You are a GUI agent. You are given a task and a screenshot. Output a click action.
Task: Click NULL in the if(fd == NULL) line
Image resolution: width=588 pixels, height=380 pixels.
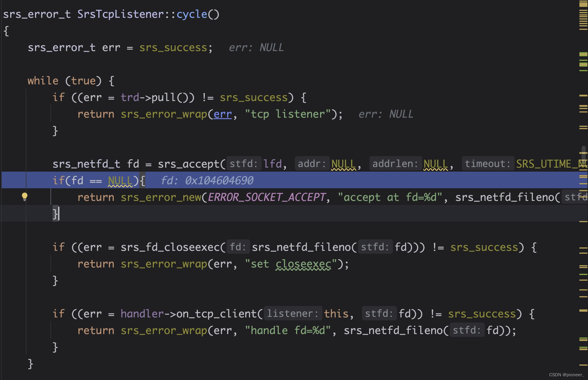[x=120, y=181]
